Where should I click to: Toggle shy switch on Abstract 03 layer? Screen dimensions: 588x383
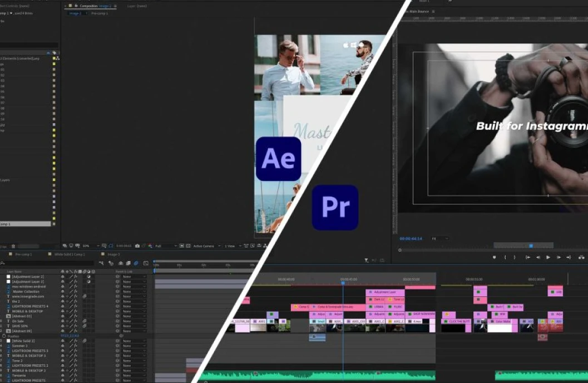63,316
